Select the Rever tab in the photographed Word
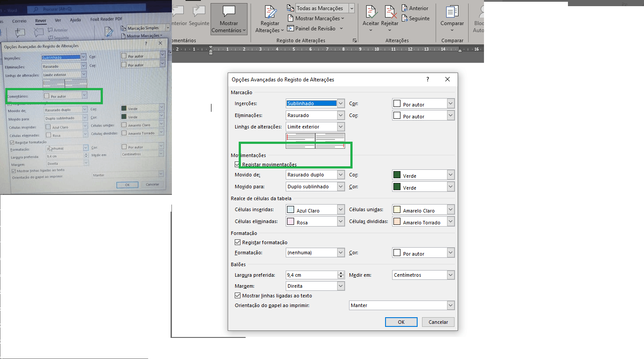The image size is (644, 359). coord(40,21)
